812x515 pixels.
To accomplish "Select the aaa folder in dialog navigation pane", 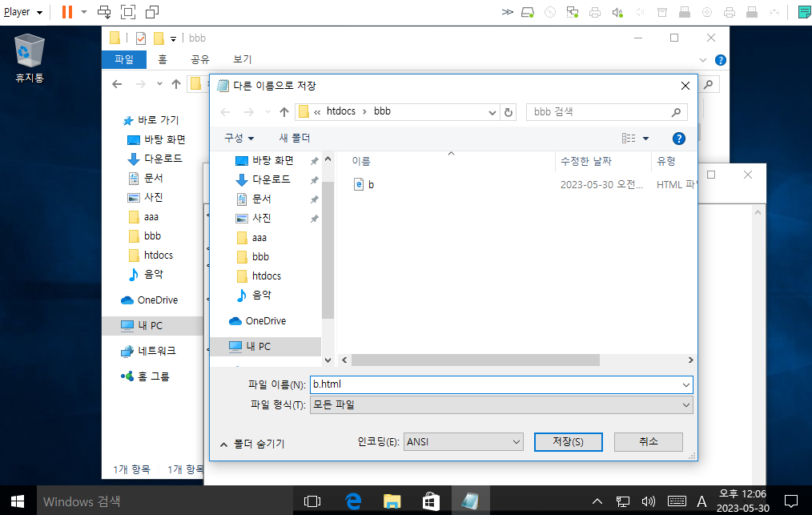I will [x=251, y=238].
